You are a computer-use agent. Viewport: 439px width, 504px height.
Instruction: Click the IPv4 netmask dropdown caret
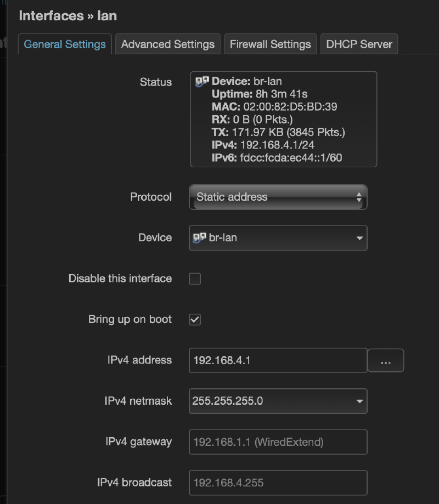pos(359,401)
